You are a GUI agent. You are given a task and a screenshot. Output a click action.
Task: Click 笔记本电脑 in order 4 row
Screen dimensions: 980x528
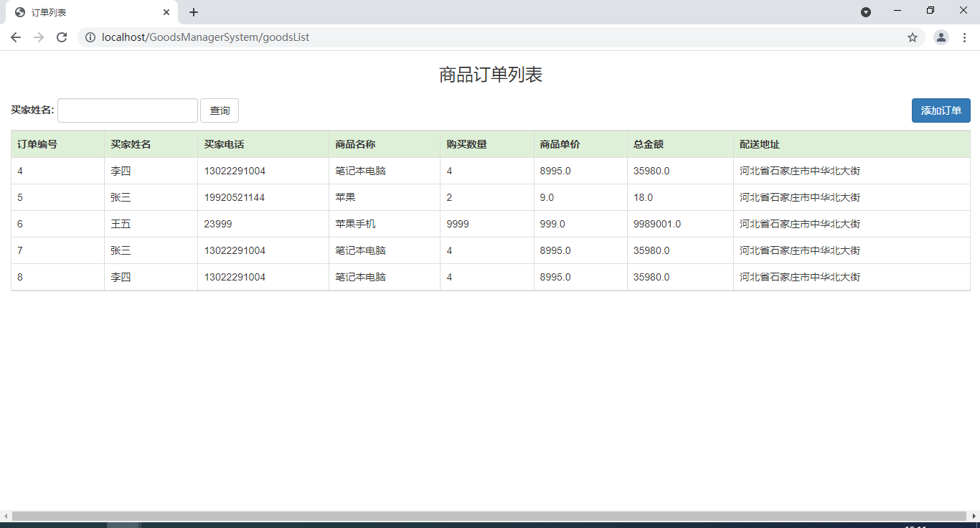pos(360,171)
